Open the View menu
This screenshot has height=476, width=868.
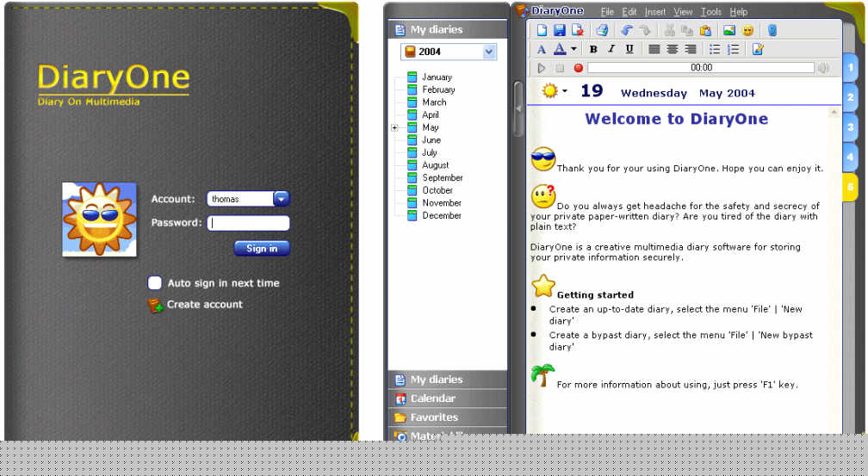(683, 12)
